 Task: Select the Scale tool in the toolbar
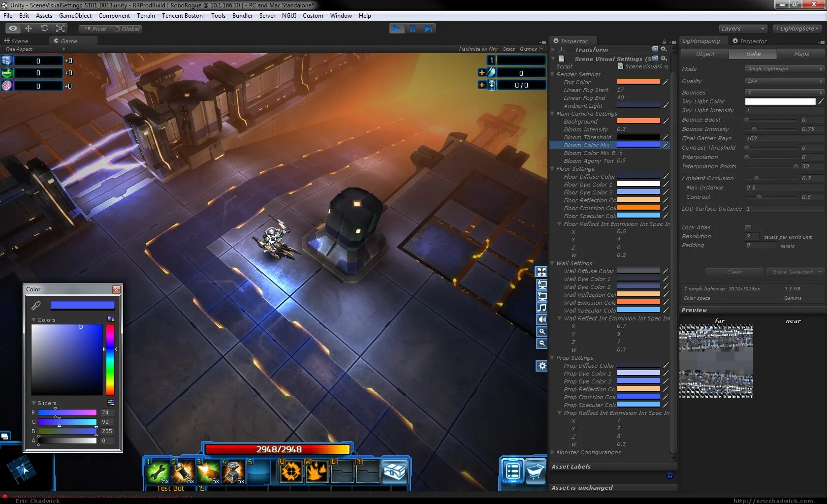coord(61,29)
